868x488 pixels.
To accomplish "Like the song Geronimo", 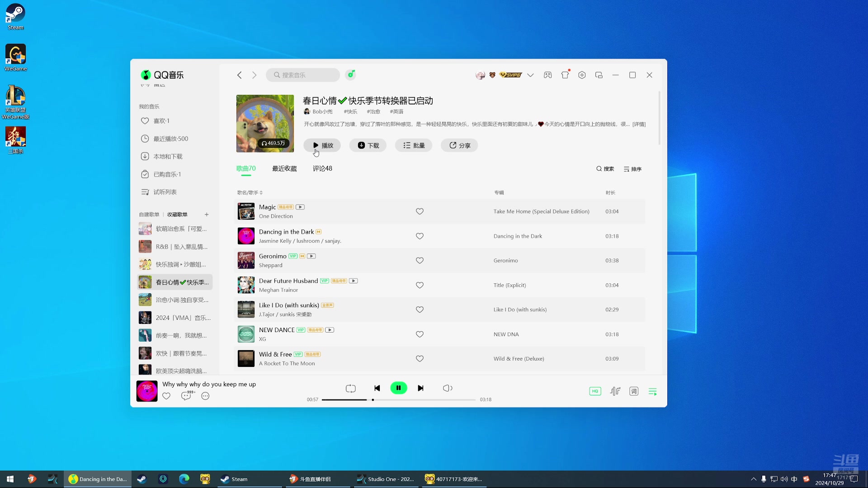I will [420, 261].
